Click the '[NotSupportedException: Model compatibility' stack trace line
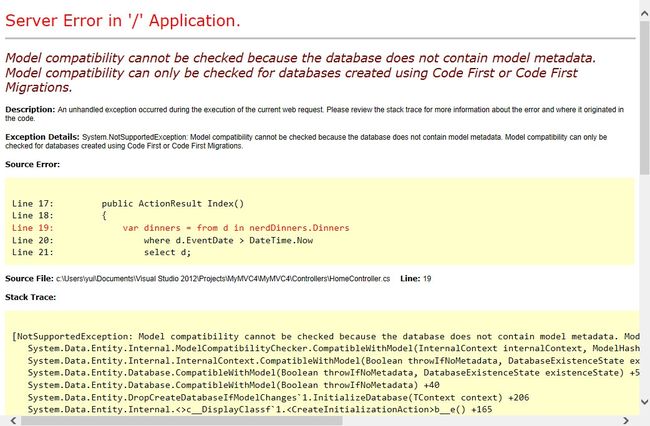The image size is (650, 426). click(326, 336)
